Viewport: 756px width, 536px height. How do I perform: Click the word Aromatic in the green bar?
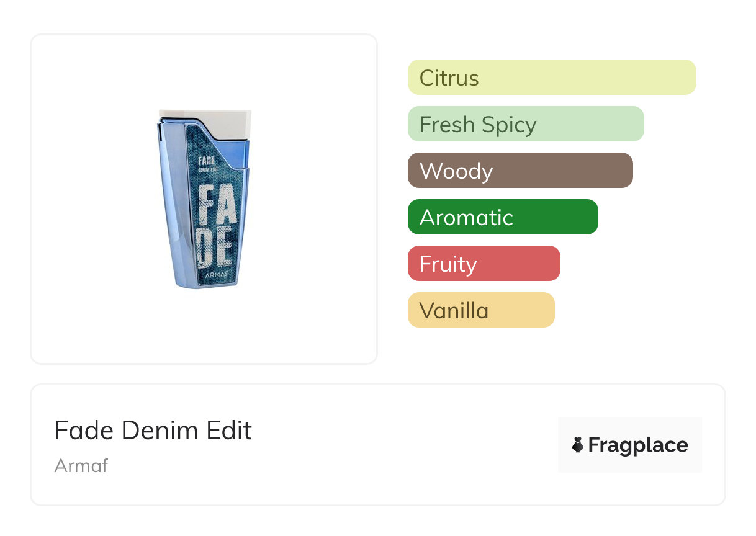point(466,218)
